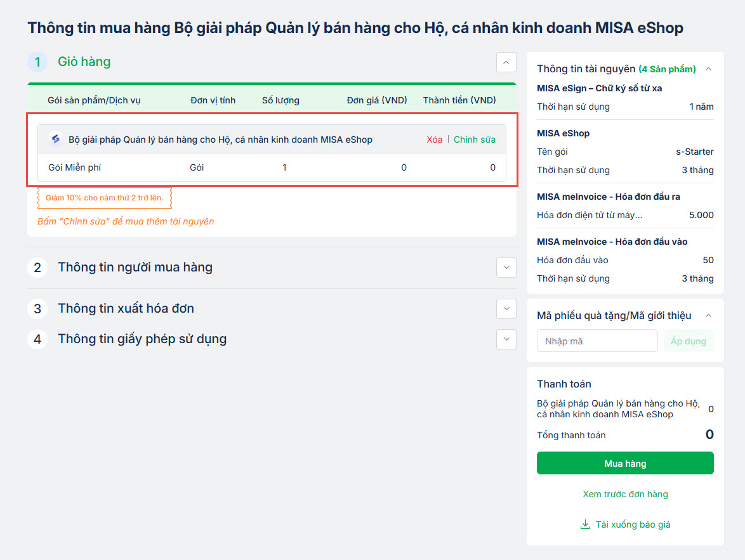Click the s-Starter package name value
Viewport: 745px width, 560px height.
point(695,152)
